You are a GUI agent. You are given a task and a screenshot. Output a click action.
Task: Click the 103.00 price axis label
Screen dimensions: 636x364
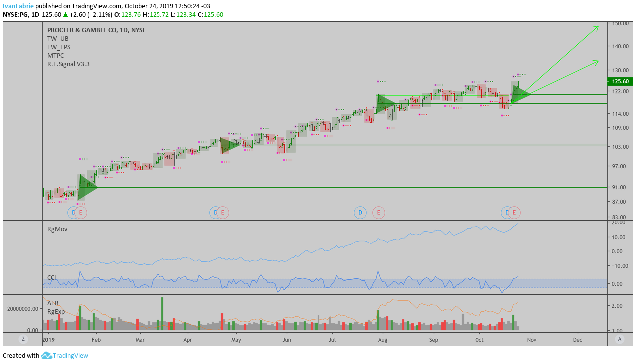(x=620, y=147)
